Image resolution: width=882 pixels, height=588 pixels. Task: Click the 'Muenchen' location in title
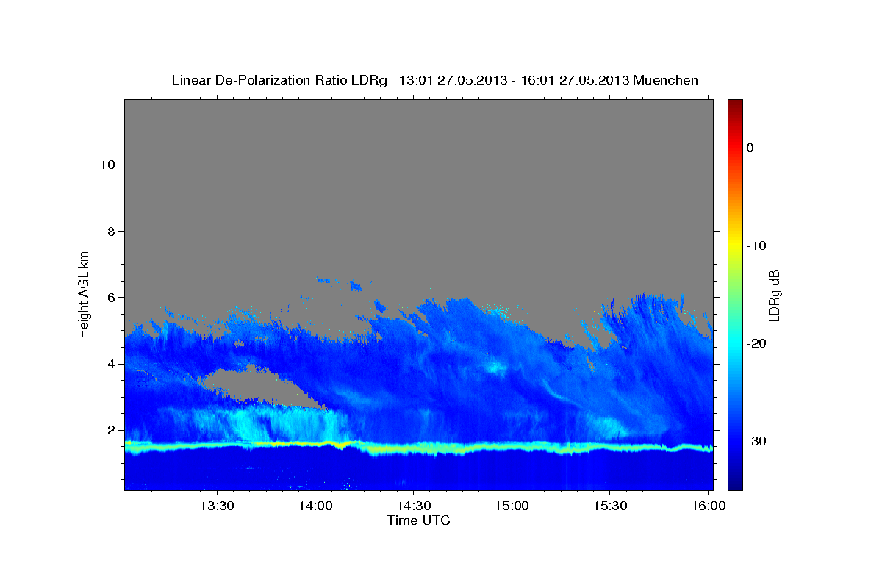pyautogui.click(x=667, y=80)
